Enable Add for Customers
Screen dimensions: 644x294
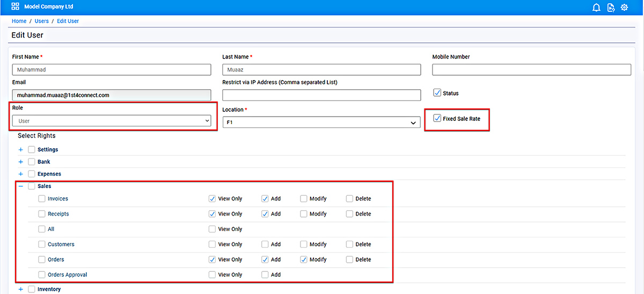pos(265,245)
